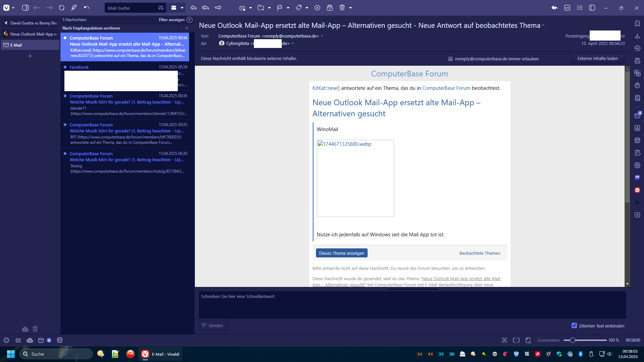Open the flag dropdown arrow in the toolbar
The height and width of the screenshot is (362, 644).
pyautogui.click(x=288, y=8)
